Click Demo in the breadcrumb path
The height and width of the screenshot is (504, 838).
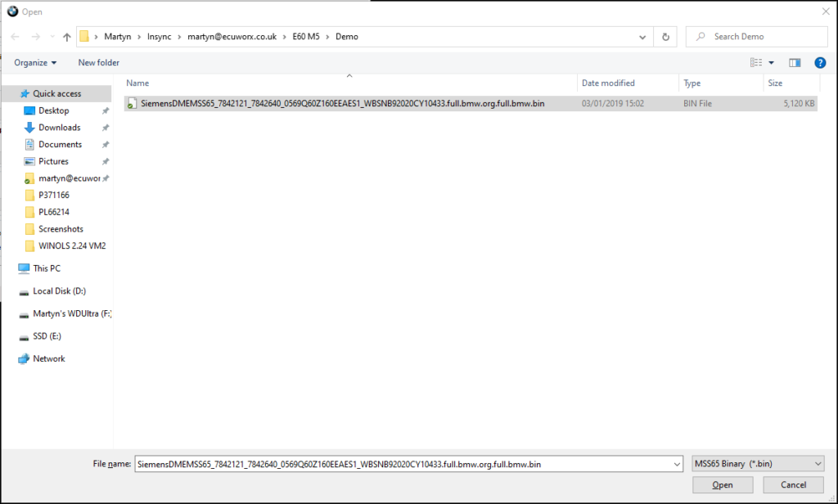347,37
